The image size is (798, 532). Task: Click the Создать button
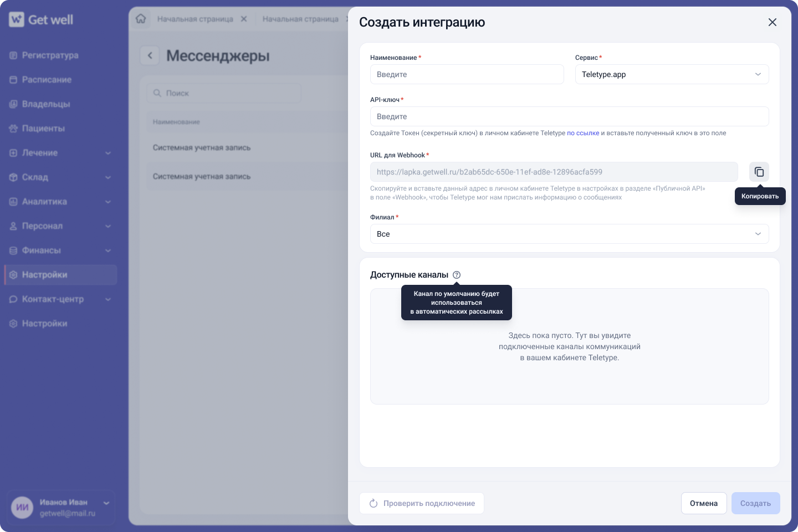[x=756, y=503]
